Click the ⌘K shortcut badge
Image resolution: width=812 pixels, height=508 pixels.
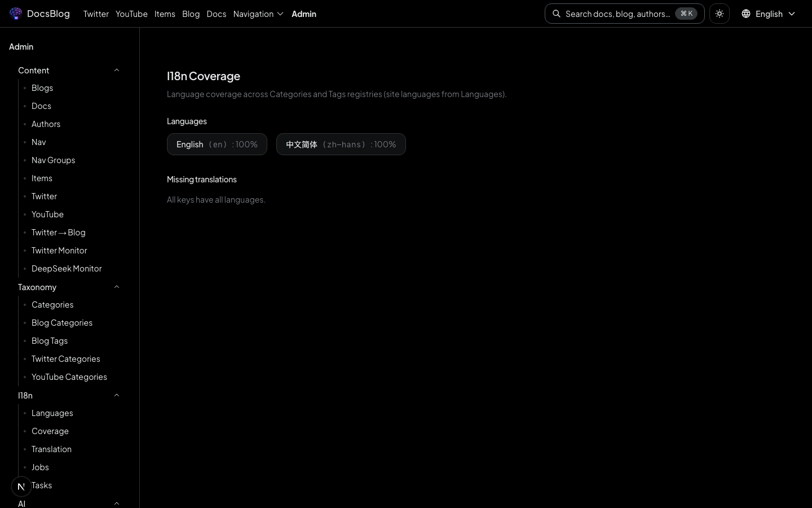point(686,14)
